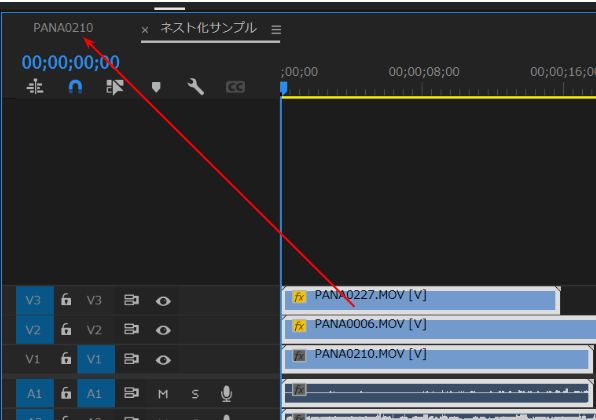Close the ネスト化サンプル tab
The width and height of the screenshot is (596, 420).
tap(145, 30)
